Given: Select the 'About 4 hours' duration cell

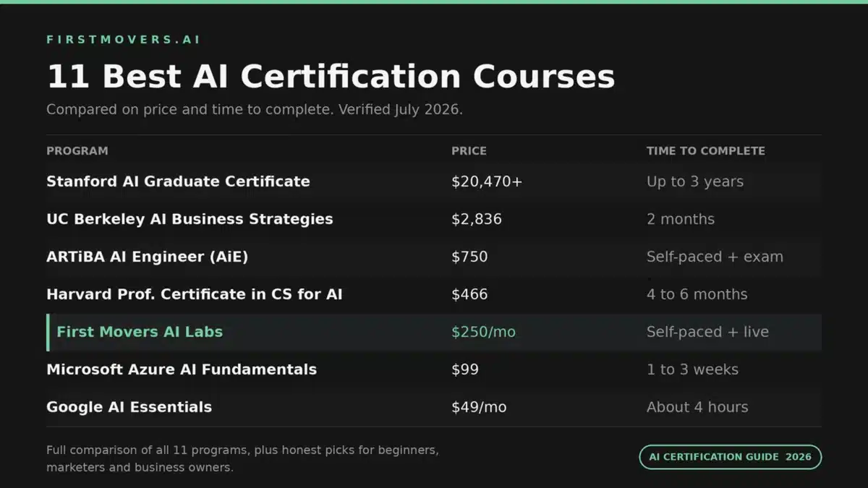Looking at the screenshot, I should point(697,407).
